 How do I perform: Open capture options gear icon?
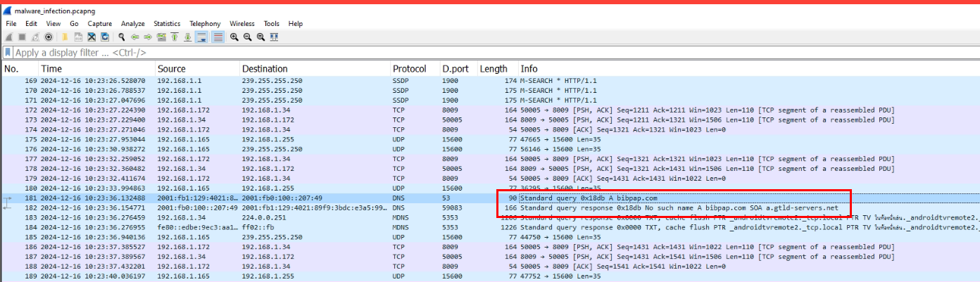point(49,37)
